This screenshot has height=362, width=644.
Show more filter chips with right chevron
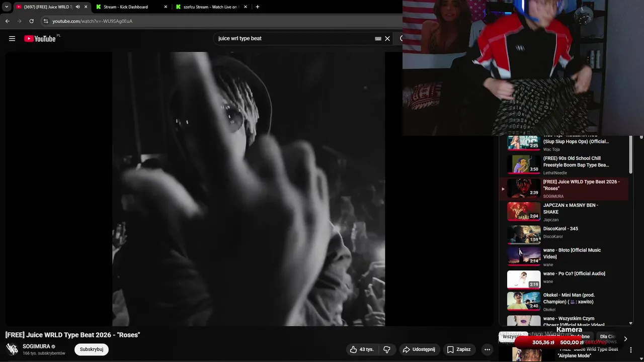[625, 339]
